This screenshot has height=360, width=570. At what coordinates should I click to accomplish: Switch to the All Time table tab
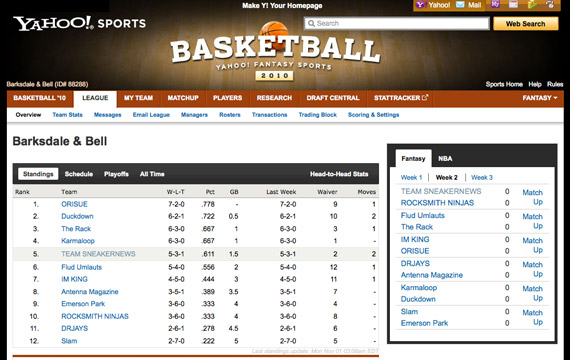pos(152,174)
